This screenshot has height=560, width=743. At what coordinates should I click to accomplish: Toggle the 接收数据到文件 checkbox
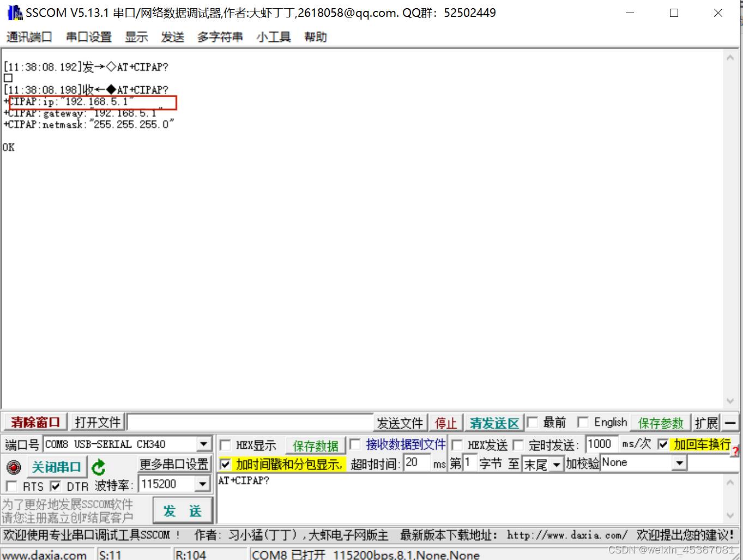355,444
